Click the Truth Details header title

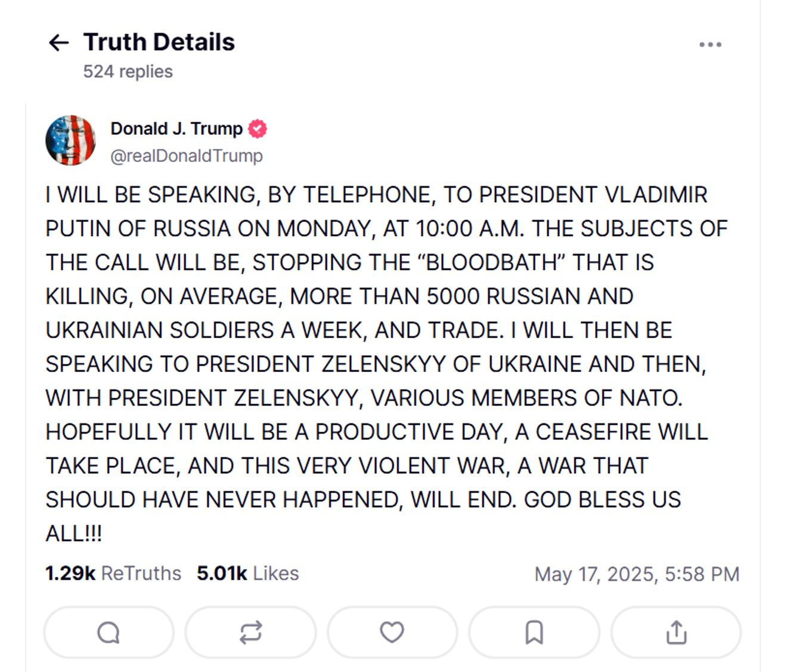pos(159,42)
